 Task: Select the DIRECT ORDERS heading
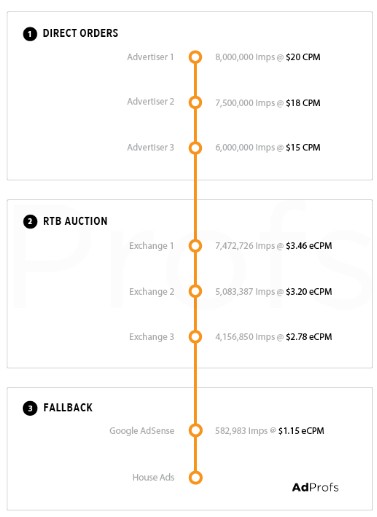(x=80, y=33)
